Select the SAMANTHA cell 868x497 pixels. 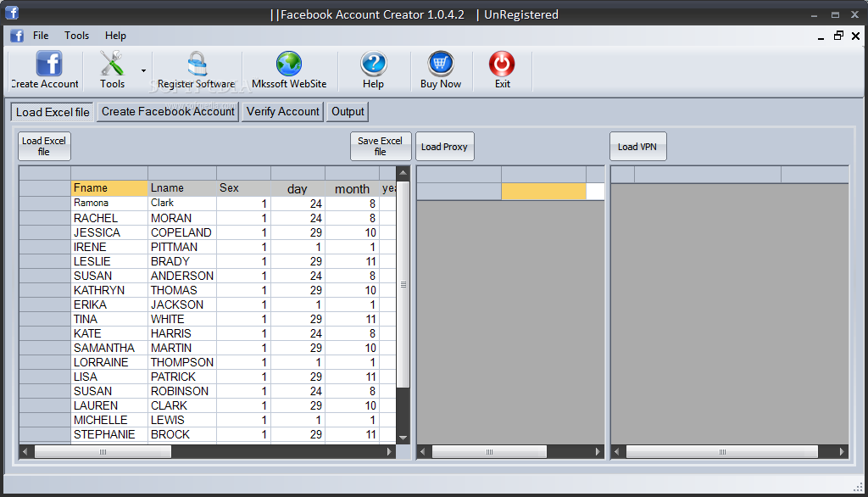(109, 348)
